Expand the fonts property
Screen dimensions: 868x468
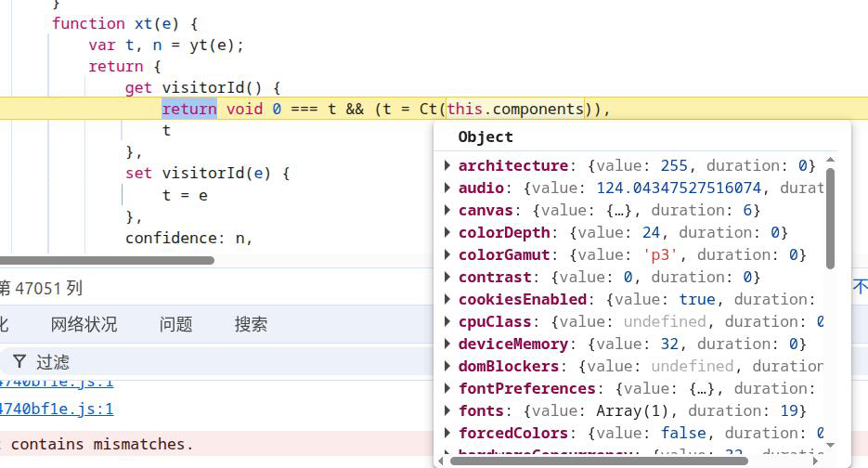click(447, 410)
